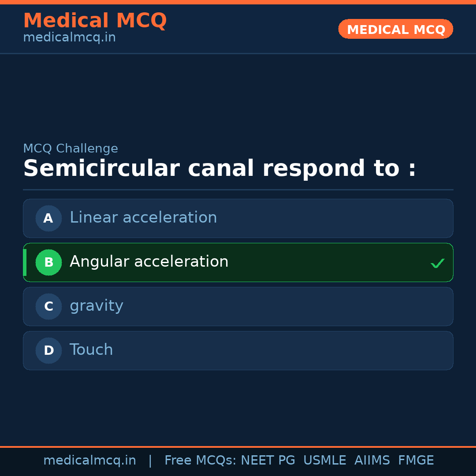Open the medicalmcq.in link under the header title

[x=69, y=38]
